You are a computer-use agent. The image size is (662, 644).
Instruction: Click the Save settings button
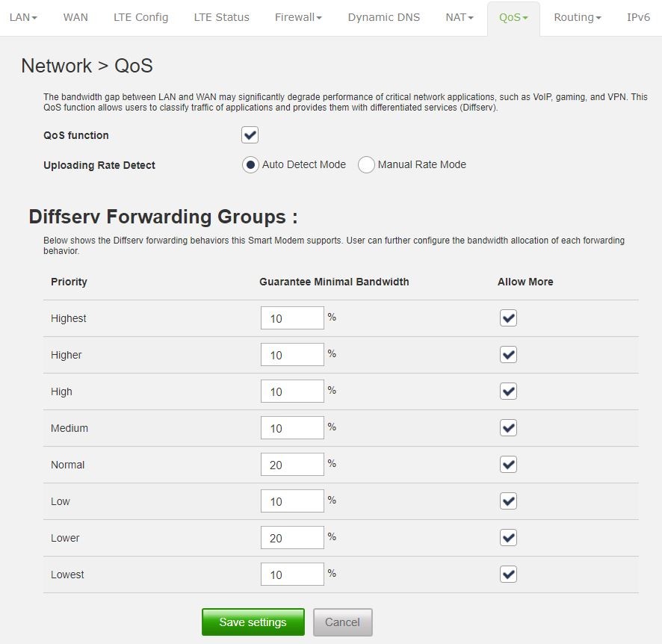click(253, 622)
